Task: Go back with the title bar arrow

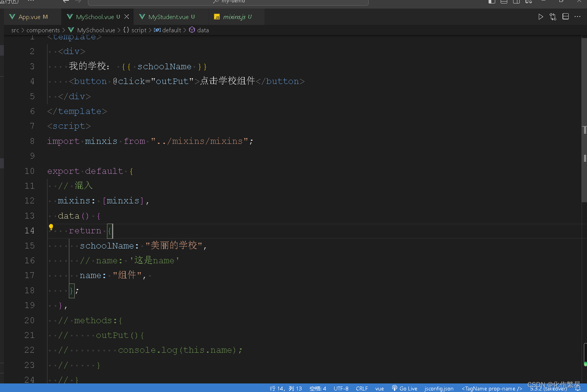Action: point(66,2)
